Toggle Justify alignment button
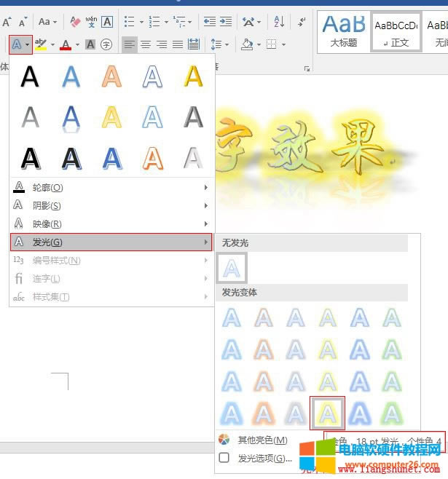This screenshot has height=479, width=448. pos(178,44)
